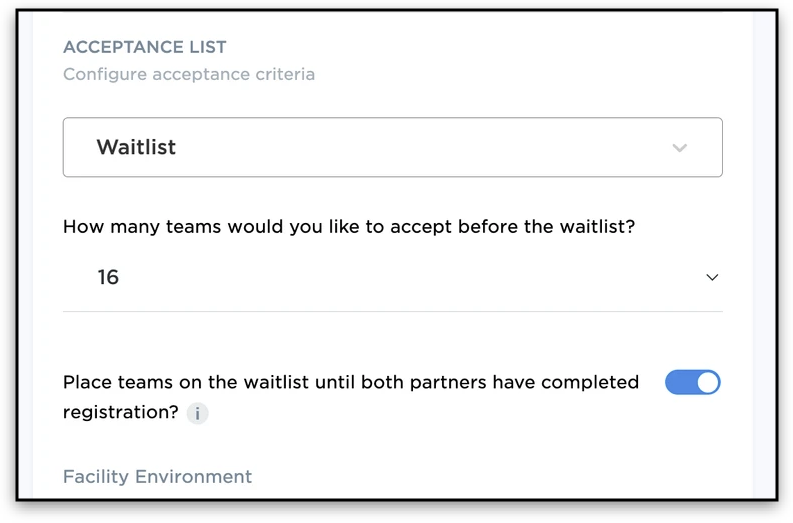Click the blank area right of Facility Environment
The height and width of the screenshot is (523, 793).
[480, 476]
